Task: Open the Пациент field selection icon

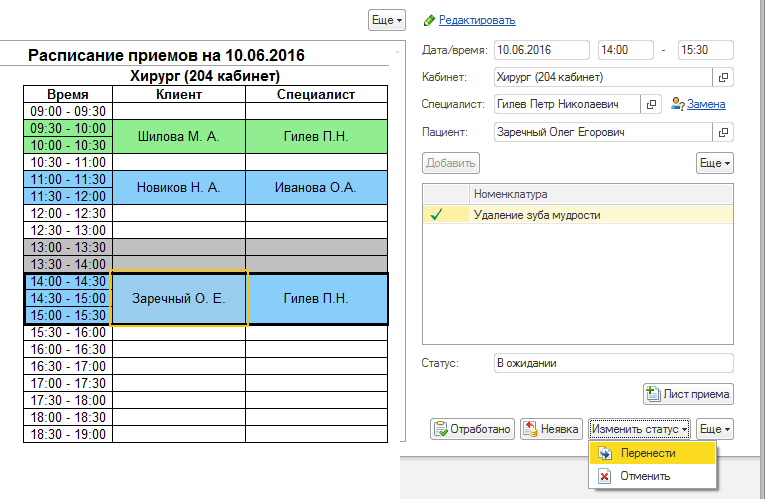Action: coord(724,132)
